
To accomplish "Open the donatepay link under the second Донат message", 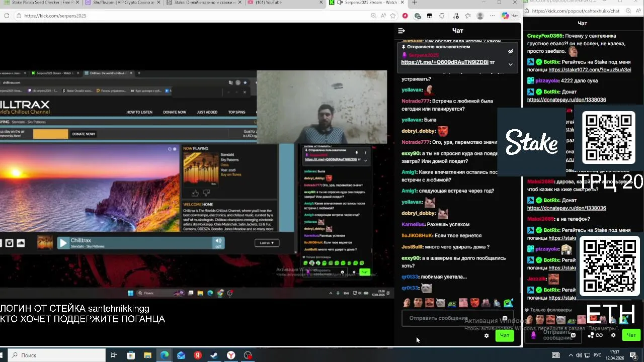I will pos(567,208).
